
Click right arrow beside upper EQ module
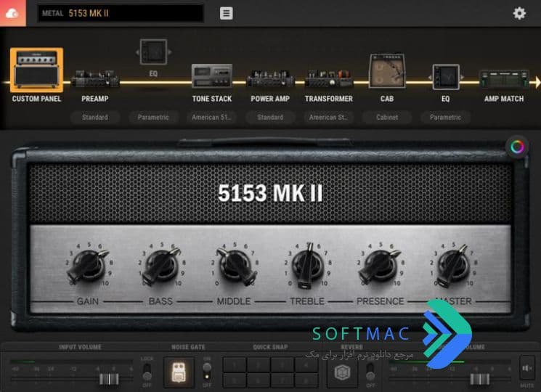170,52
